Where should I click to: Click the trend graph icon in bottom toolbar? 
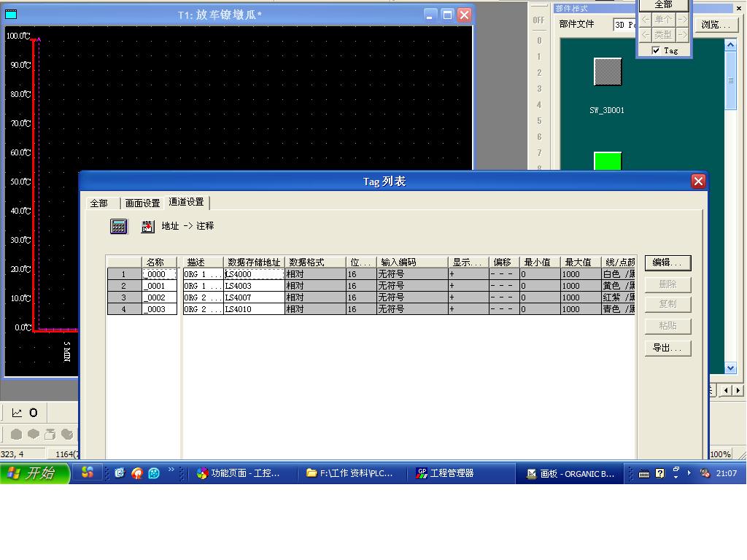(x=17, y=413)
